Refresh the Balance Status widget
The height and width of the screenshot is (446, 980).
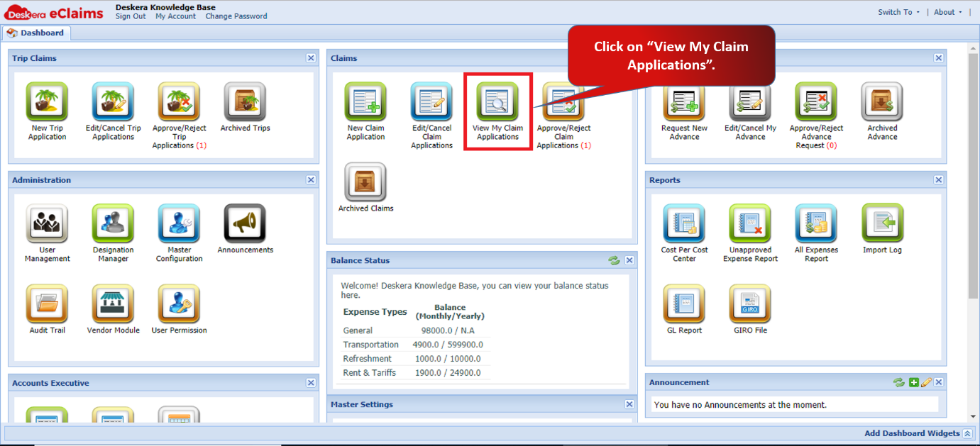[x=614, y=260]
